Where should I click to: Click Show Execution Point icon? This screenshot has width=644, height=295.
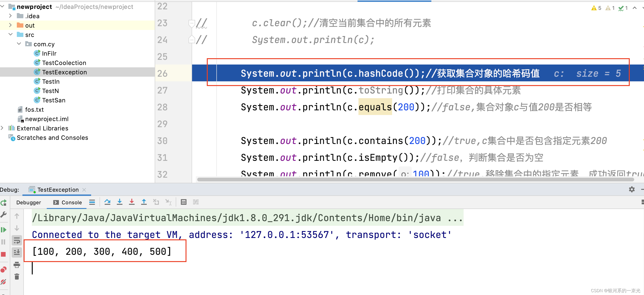tap(92, 202)
